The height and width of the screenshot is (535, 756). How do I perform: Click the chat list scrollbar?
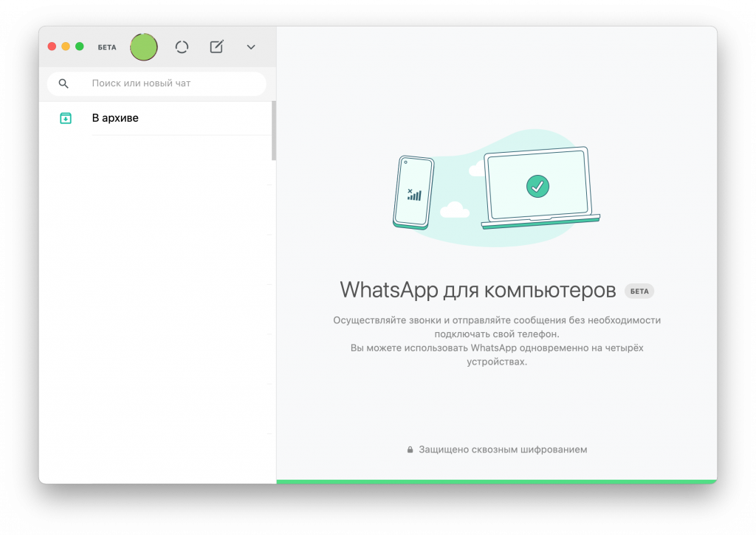274,130
